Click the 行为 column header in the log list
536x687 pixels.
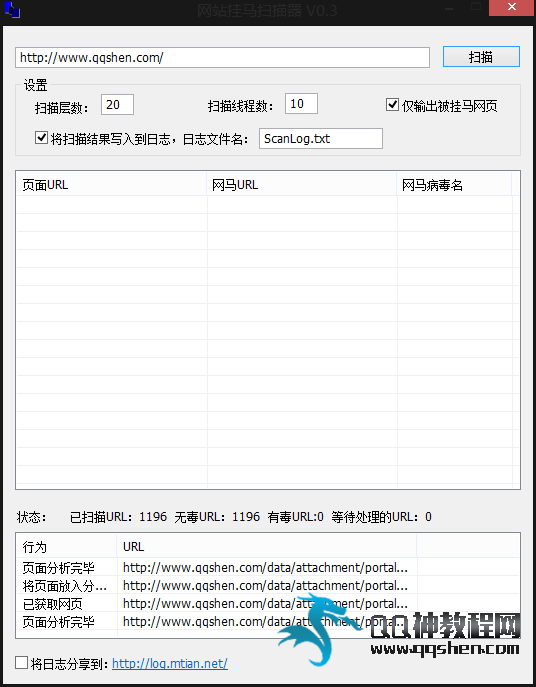[67, 546]
